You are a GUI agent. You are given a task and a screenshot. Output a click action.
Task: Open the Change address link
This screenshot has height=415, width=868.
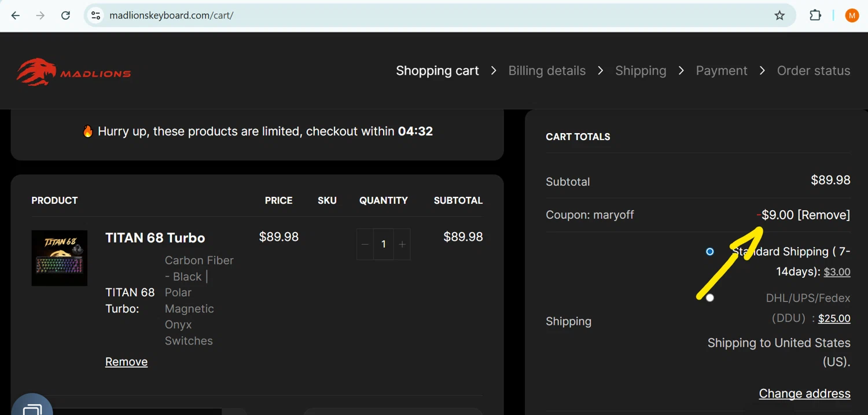804,394
